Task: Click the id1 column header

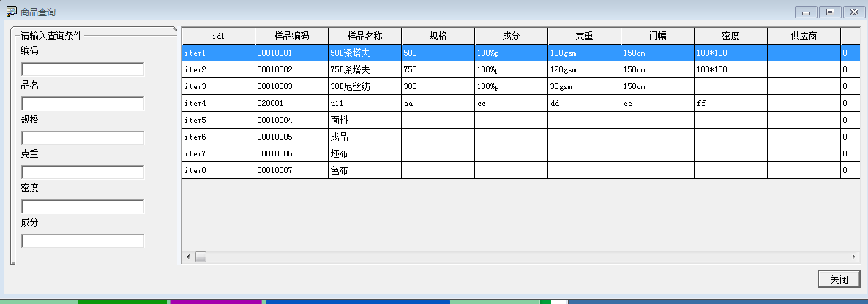Action: tap(219, 36)
